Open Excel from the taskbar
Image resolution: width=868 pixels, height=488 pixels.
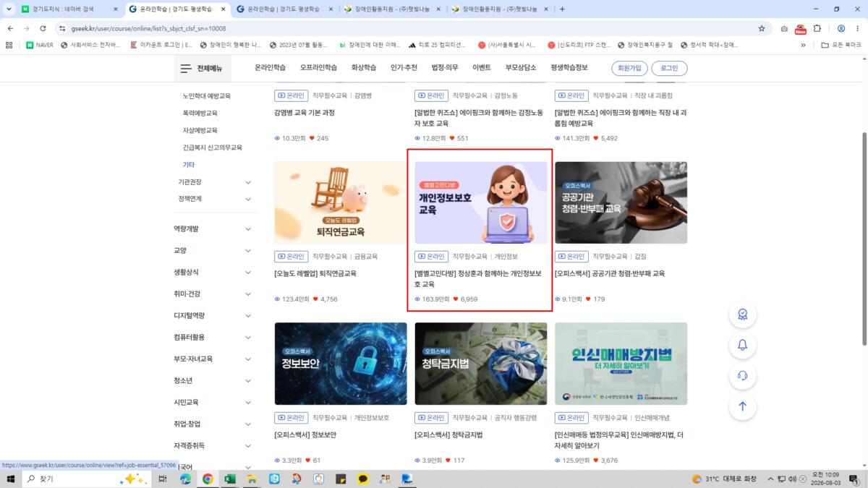click(230, 479)
